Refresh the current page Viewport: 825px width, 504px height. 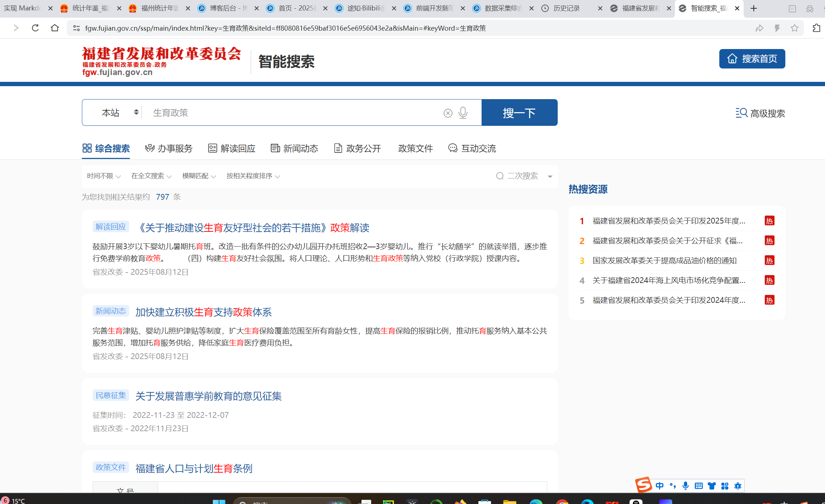(35, 27)
